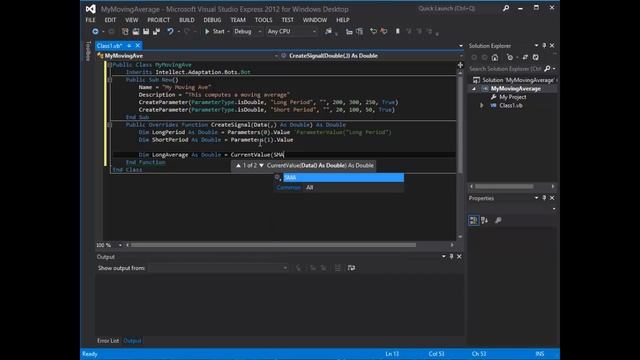The height and width of the screenshot is (360, 640).
Task: Collapse the MyMovingAverage project node
Action: (x=474, y=89)
